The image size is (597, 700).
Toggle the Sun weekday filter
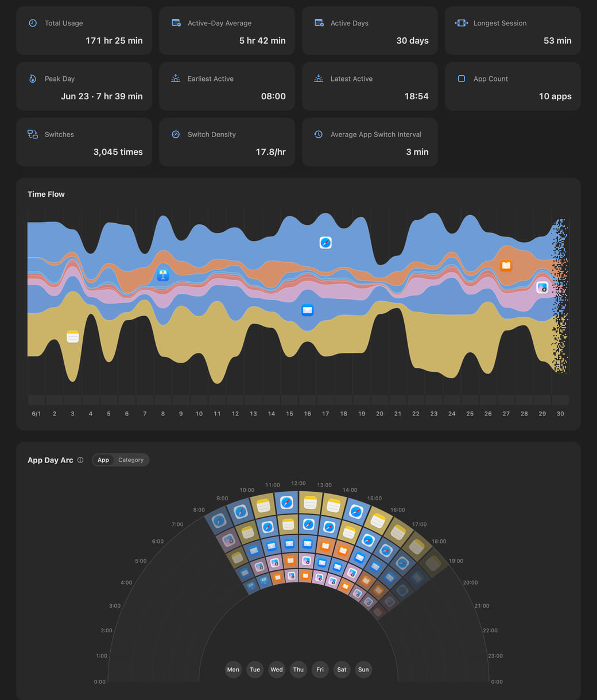coord(363,670)
